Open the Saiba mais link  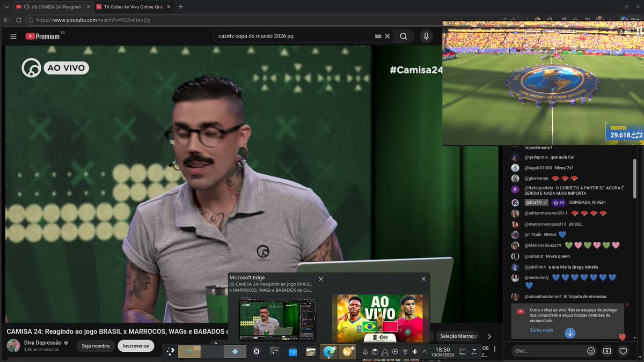[541, 330]
